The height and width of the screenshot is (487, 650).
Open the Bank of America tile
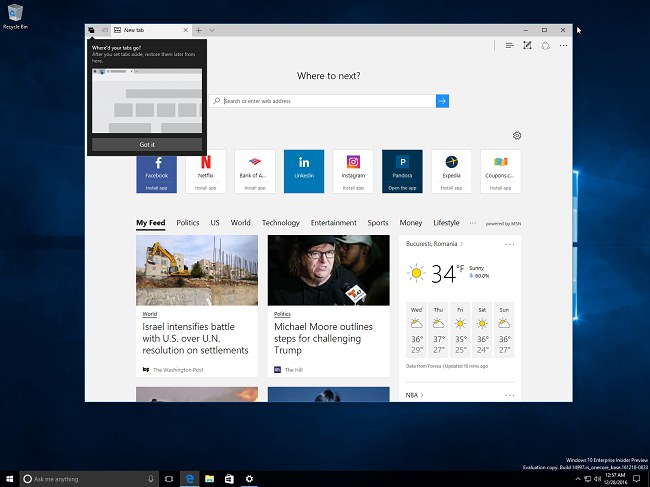point(255,171)
